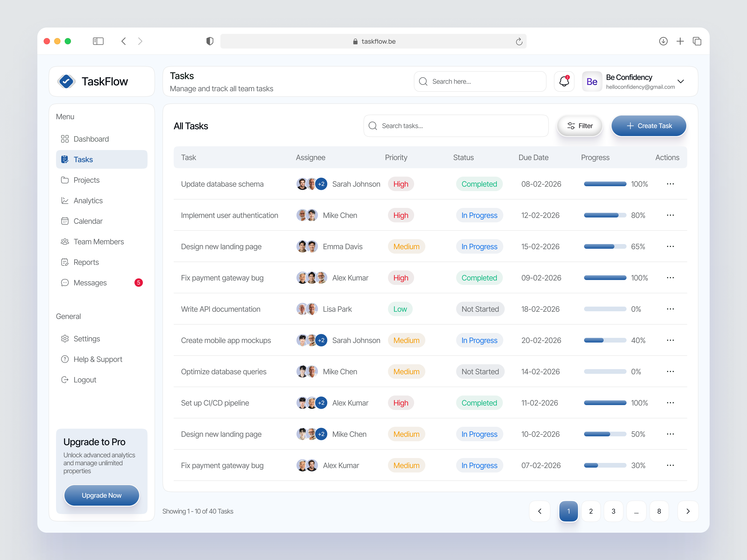Go to page 3 of the task list
The width and height of the screenshot is (747, 560).
614,511
